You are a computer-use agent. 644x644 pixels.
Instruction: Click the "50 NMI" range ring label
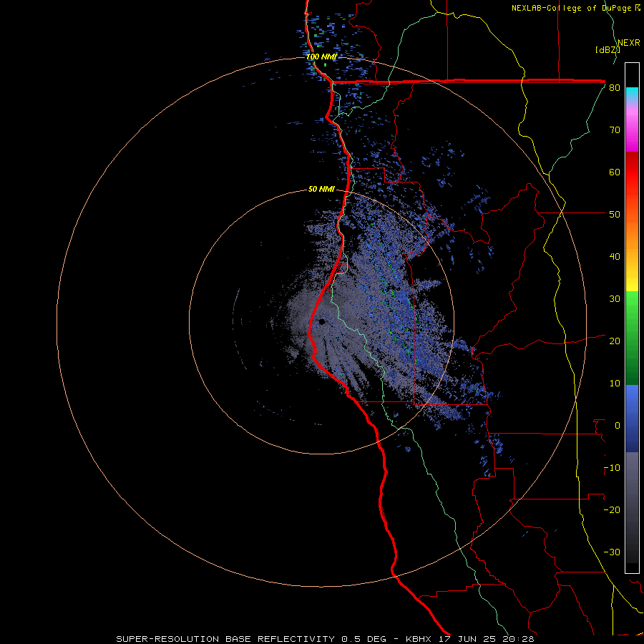pos(321,190)
